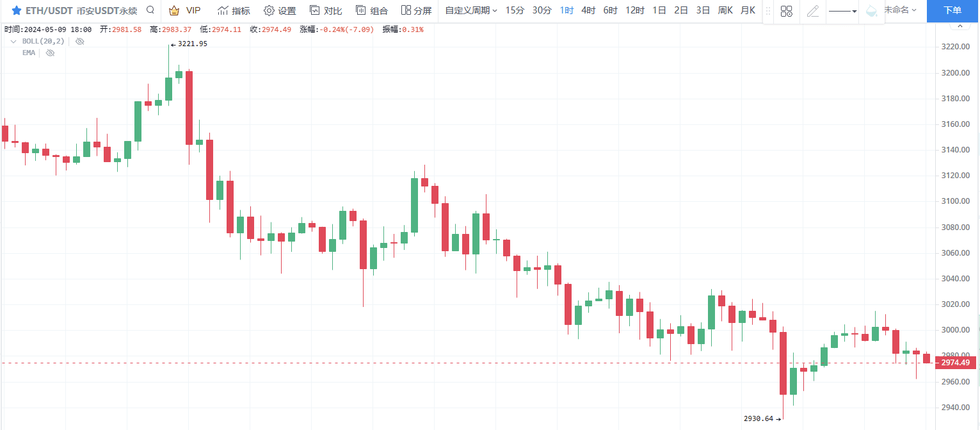The width and height of the screenshot is (980, 430).
Task: Open chart 设置 settings
Action: tap(280, 10)
